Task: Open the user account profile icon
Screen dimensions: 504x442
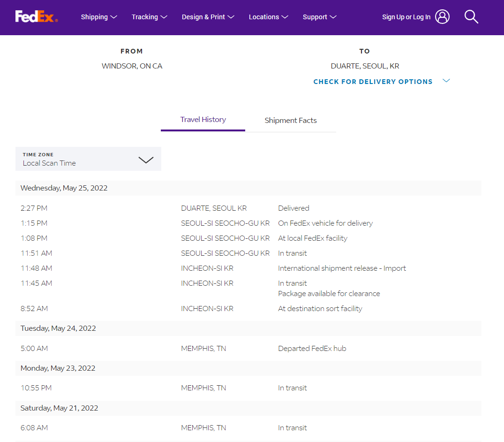Action: [442, 17]
